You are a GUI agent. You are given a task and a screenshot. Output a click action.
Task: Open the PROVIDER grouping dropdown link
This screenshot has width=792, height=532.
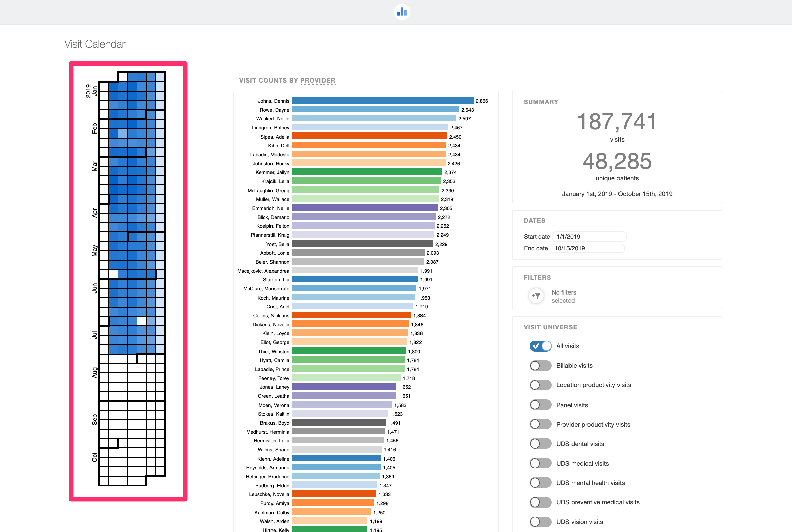[317, 81]
